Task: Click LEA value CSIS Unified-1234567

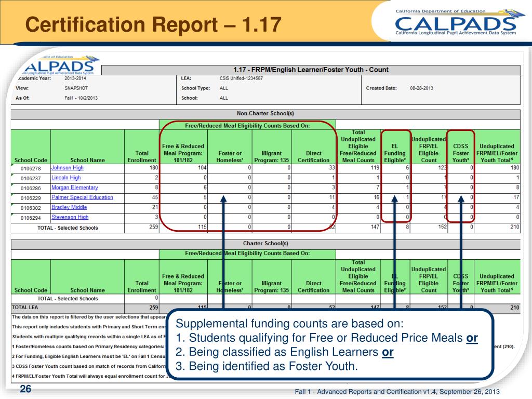Action: pos(241,78)
